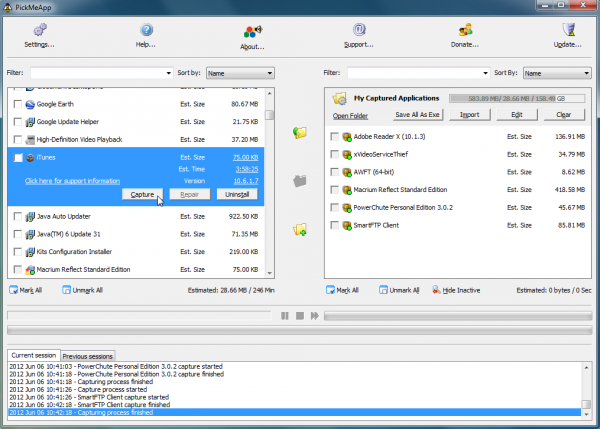The width and height of the screenshot is (600, 429).
Task: Click Mark All under installed applications list
Action: 25,290
